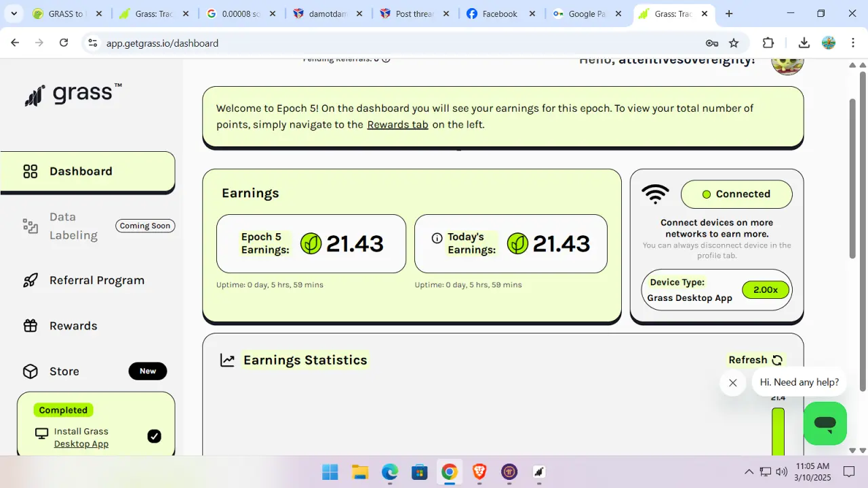Image resolution: width=868 pixels, height=488 pixels.
Task: Click the Store box icon
Action: 31,371
